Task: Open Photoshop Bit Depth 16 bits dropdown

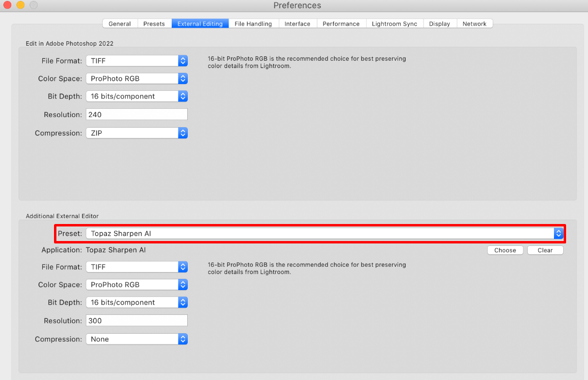Action: 137,96
